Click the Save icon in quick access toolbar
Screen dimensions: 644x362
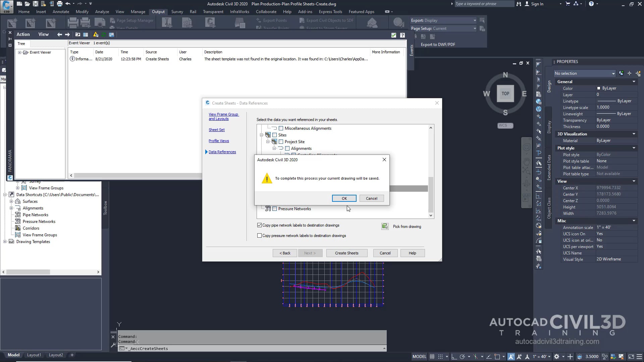[35, 4]
